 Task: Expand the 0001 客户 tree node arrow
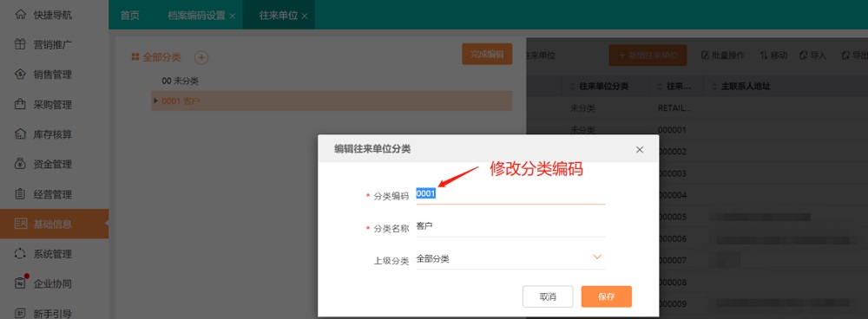155,101
